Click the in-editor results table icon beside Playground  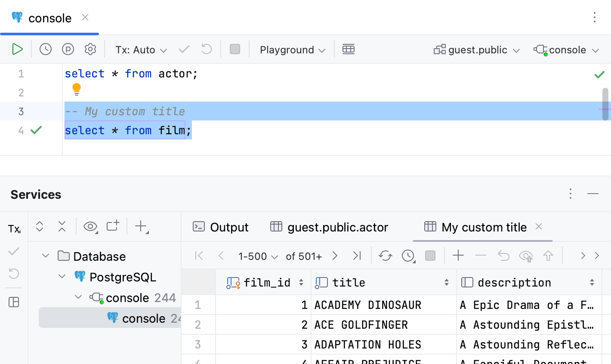click(349, 49)
